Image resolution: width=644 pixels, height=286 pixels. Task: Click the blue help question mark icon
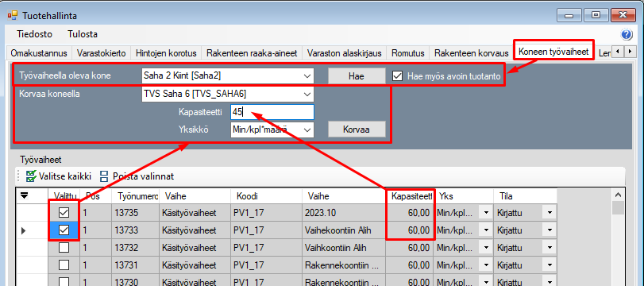click(x=627, y=34)
